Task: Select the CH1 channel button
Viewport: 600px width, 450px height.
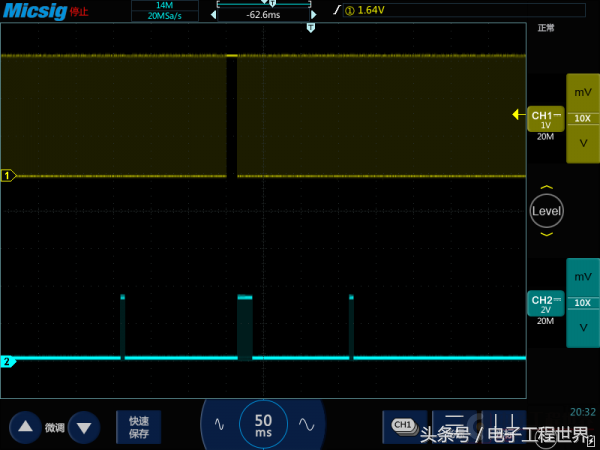Action: click(546, 119)
